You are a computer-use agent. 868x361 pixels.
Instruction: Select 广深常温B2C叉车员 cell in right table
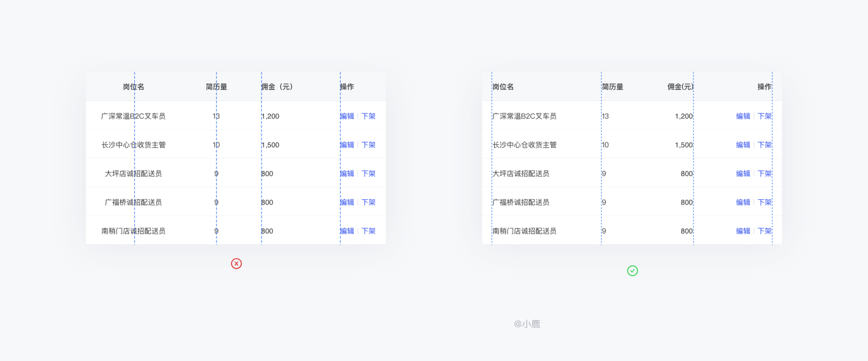(524, 116)
